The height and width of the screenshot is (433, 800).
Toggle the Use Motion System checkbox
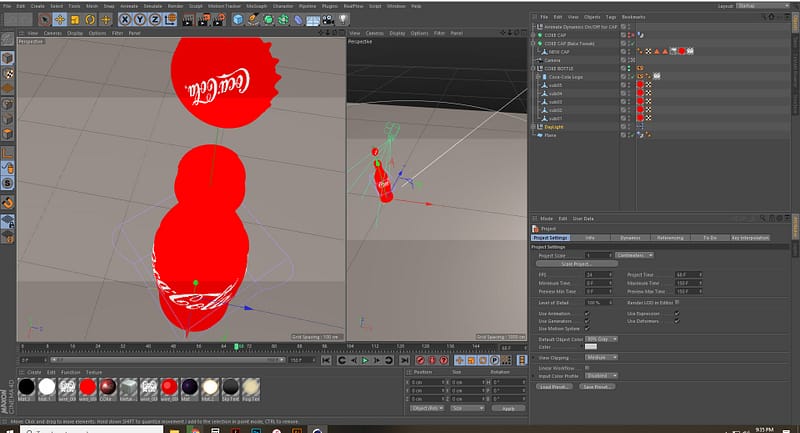[587, 328]
